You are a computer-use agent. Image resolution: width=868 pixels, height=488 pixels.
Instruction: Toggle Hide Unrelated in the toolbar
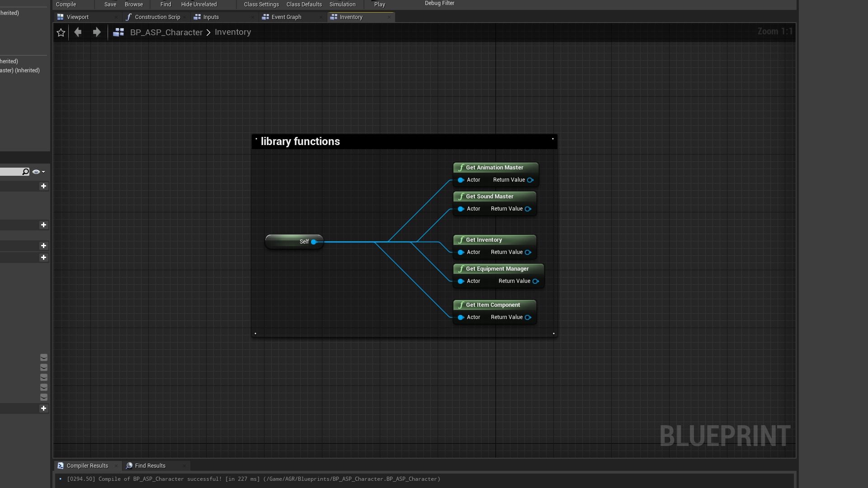click(199, 5)
